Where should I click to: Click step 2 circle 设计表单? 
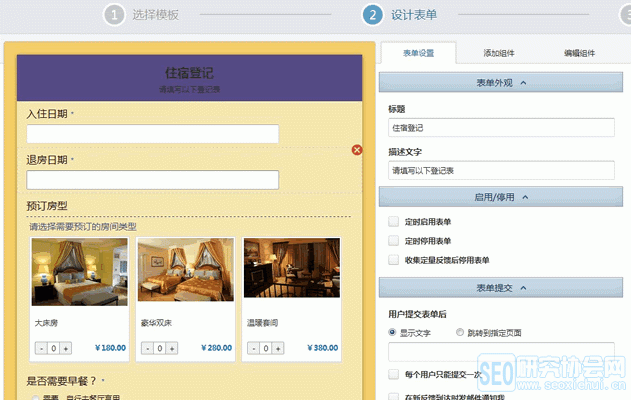point(373,15)
